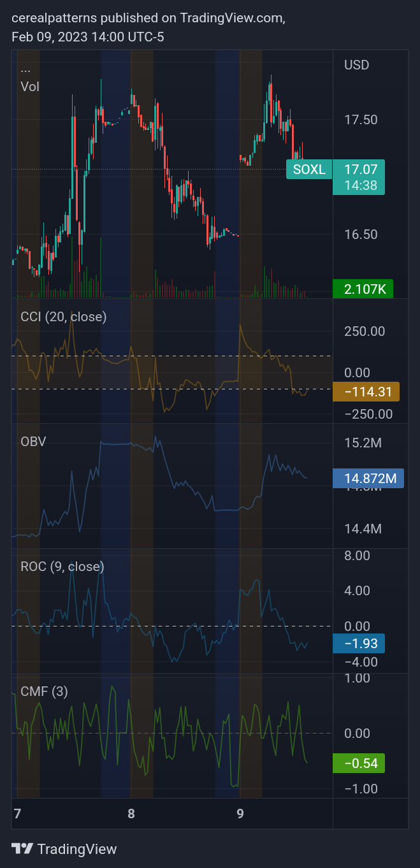Click the Vol indicator label
420x868 pixels.
30,87
